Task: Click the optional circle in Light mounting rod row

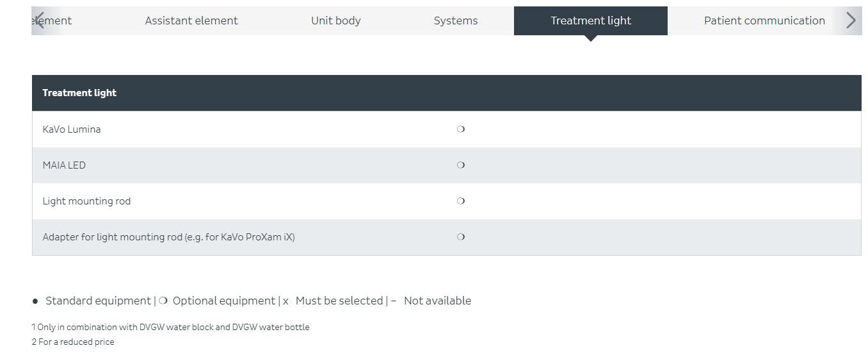Action: click(x=461, y=201)
